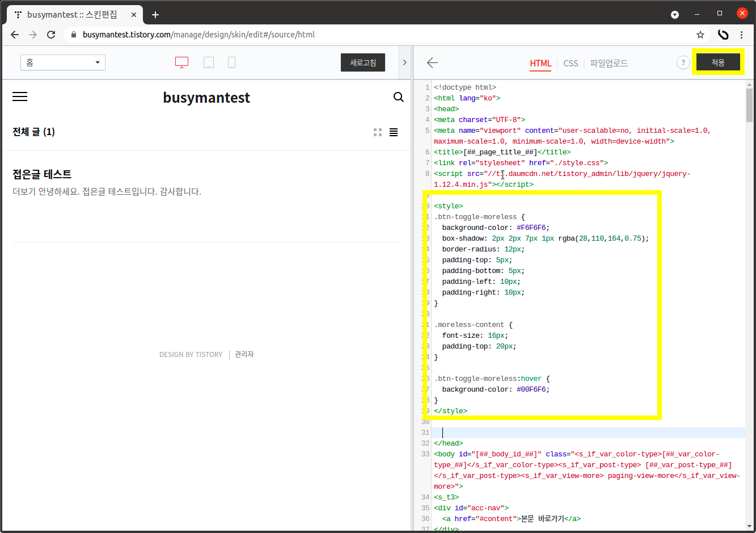
Task: Click the closing </head> tag line
Action: pyautogui.click(x=449, y=443)
